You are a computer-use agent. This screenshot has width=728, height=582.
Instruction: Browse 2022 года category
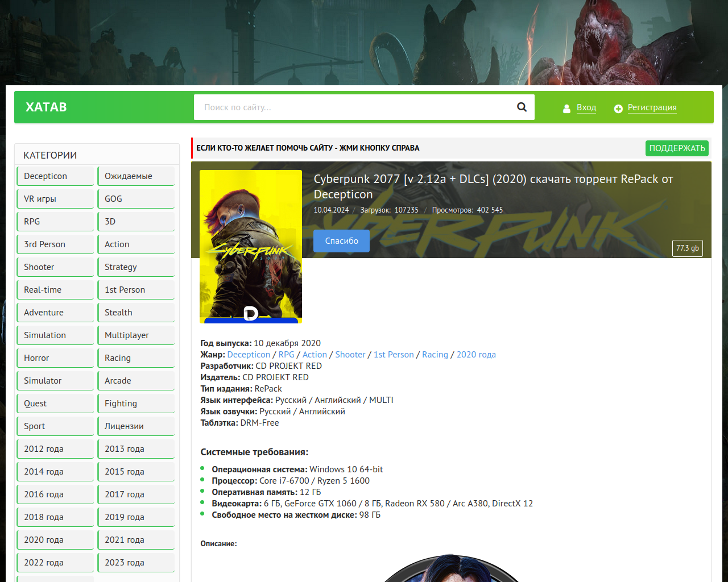(x=55, y=563)
